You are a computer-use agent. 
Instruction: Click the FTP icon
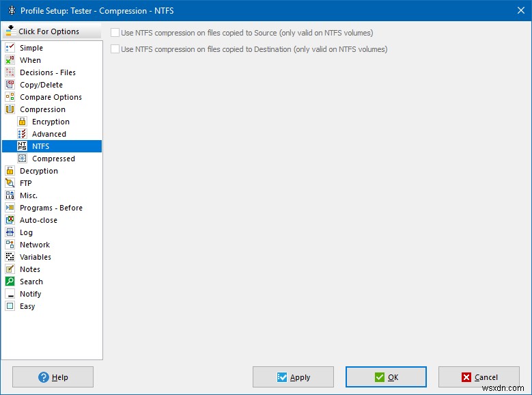point(10,182)
